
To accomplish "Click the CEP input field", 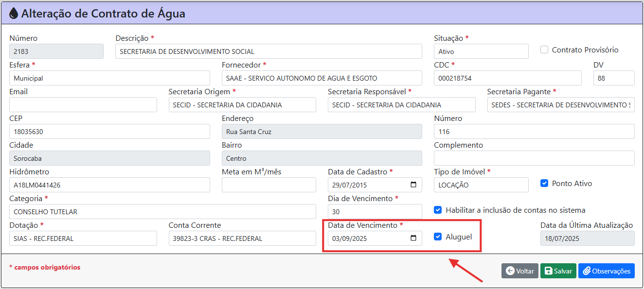I will 109,132.
